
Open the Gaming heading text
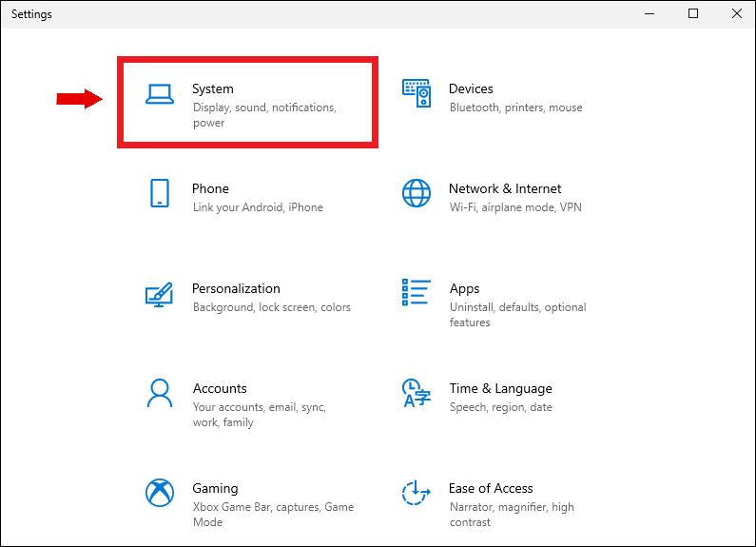pos(215,488)
